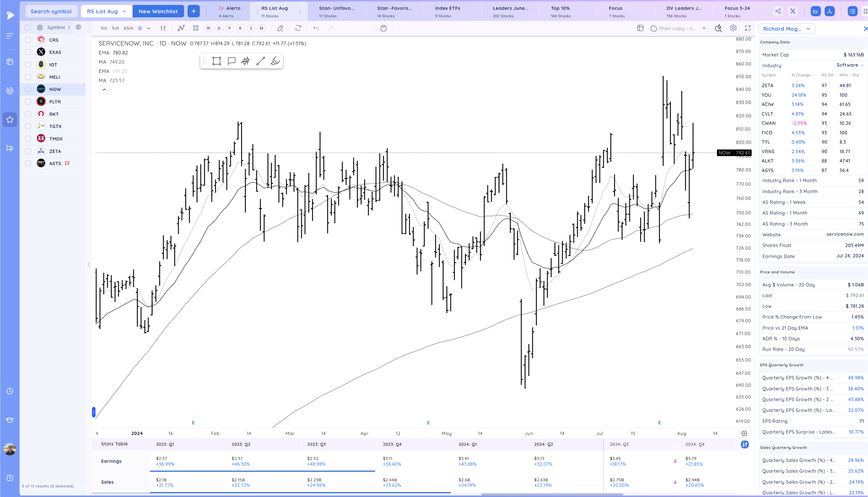
Task: Check the PLTR row checkbox
Action: [28, 102]
